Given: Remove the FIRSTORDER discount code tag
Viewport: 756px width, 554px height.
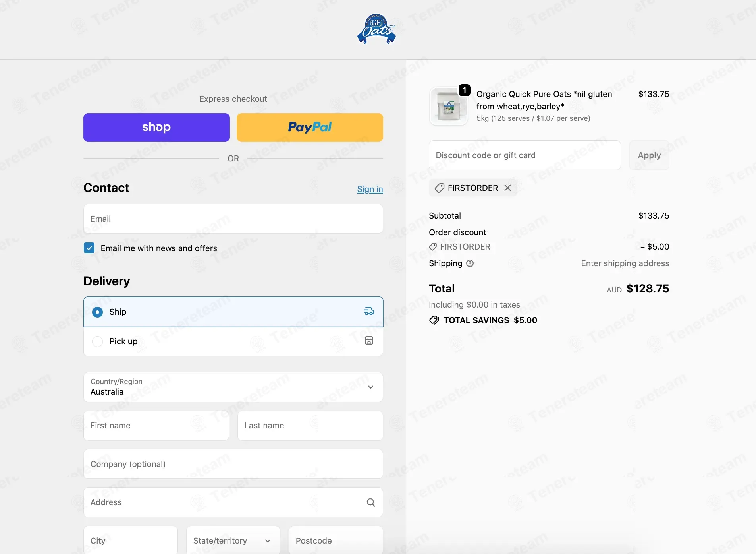Looking at the screenshot, I should tap(507, 188).
